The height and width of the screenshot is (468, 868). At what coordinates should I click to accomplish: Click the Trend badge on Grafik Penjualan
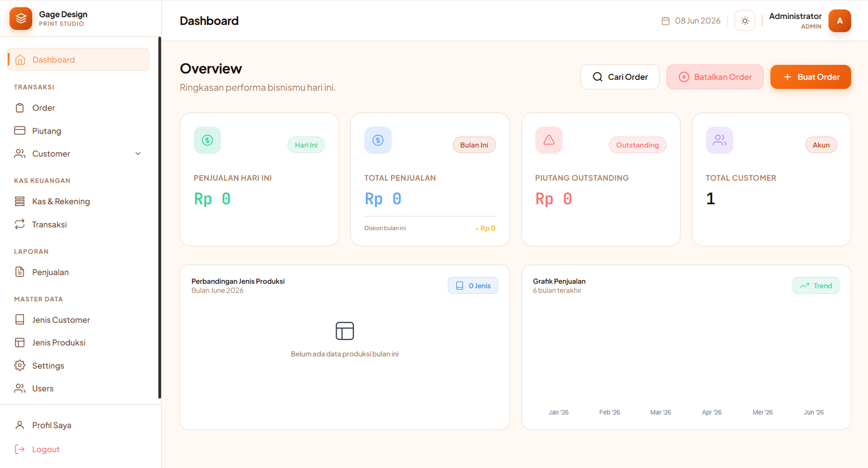pyautogui.click(x=816, y=286)
